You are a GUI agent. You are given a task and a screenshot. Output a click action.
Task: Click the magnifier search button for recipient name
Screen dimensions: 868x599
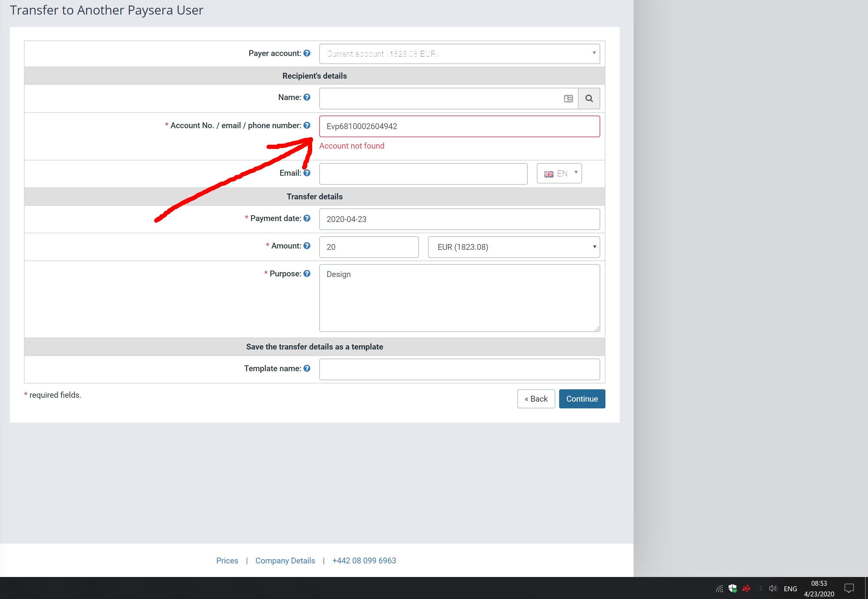pos(589,98)
